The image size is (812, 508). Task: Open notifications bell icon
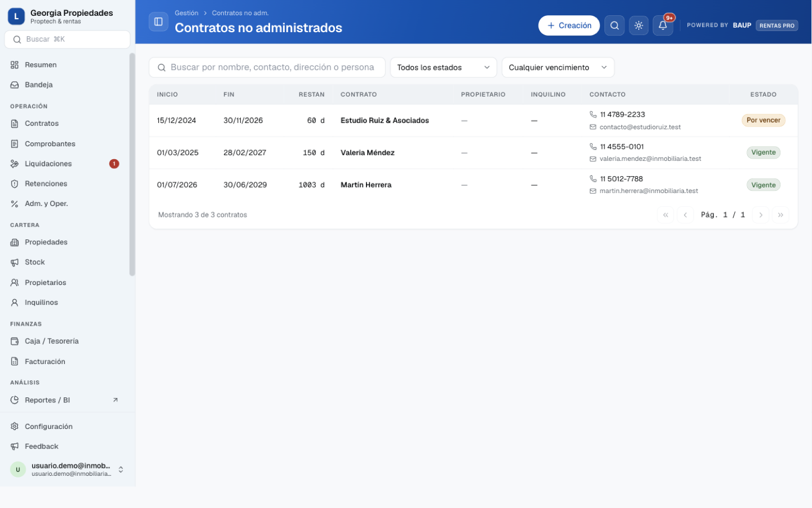[663, 25]
